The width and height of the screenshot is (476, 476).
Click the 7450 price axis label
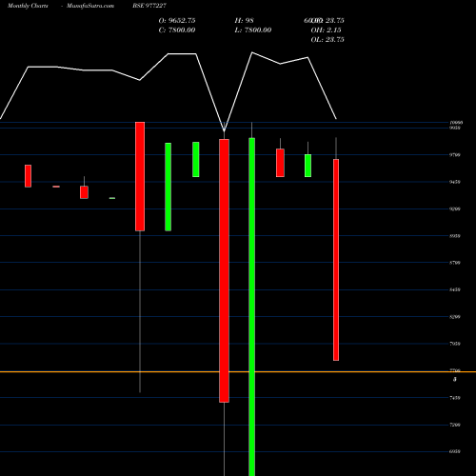pyautogui.click(x=455, y=398)
